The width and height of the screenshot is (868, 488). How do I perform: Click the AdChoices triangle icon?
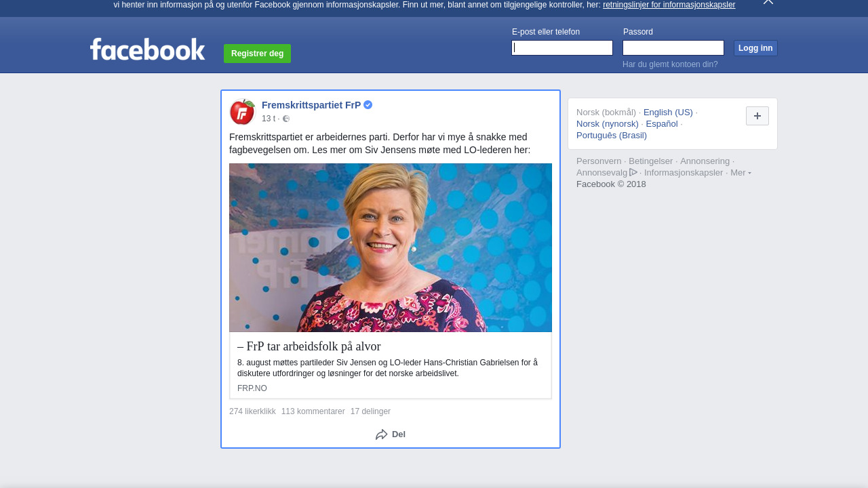pyautogui.click(x=633, y=172)
